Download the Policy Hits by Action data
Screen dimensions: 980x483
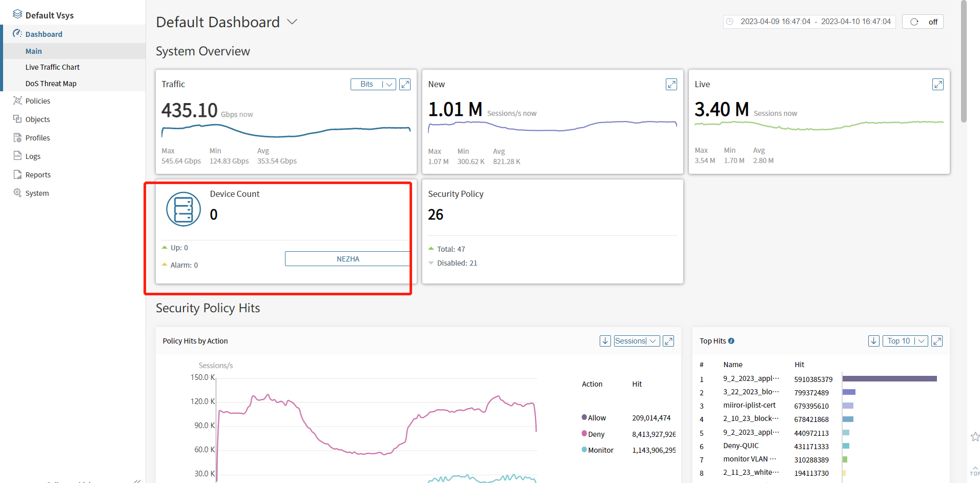pos(605,341)
